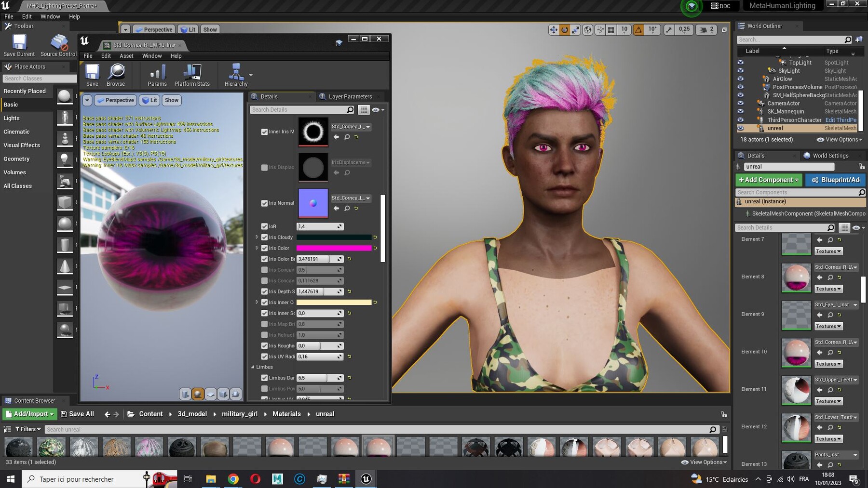Click the camera speed icon in the viewport

coord(704,30)
